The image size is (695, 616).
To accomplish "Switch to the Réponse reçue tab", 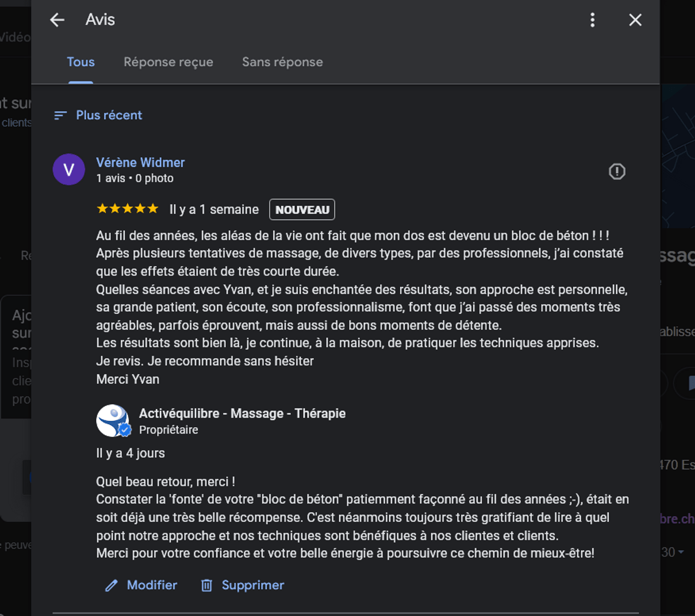I will [168, 62].
